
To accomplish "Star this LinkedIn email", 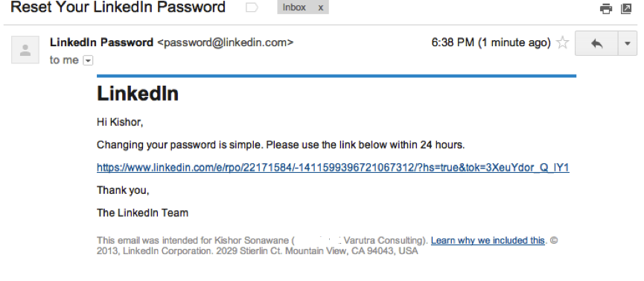I will (562, 42).
